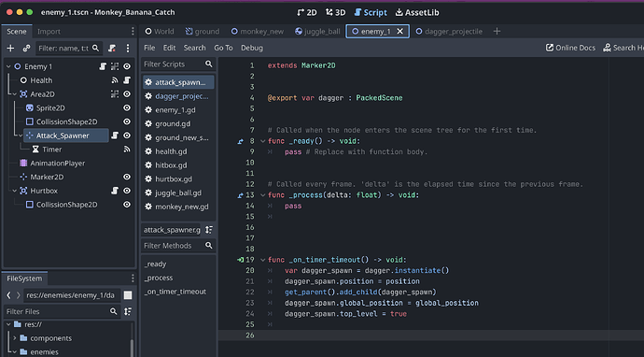
Task: Fold the _ready function at line 8
Action: click(263, 141)
